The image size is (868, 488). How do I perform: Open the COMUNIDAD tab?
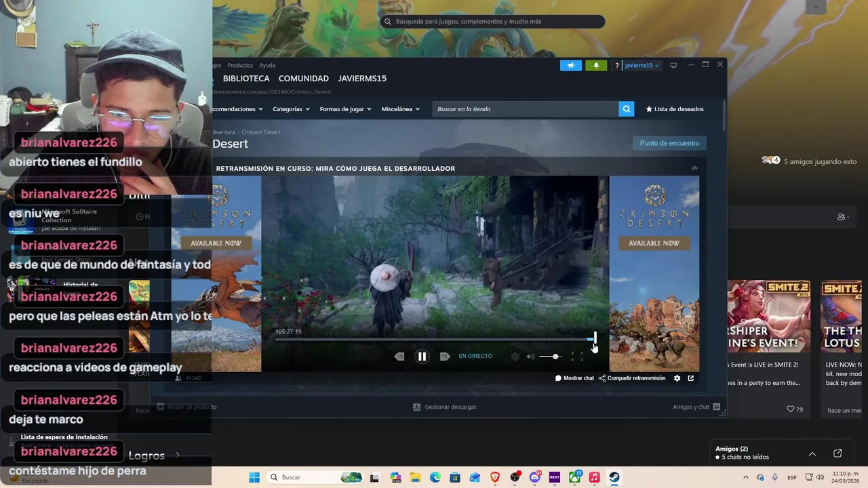click(303, 79)
